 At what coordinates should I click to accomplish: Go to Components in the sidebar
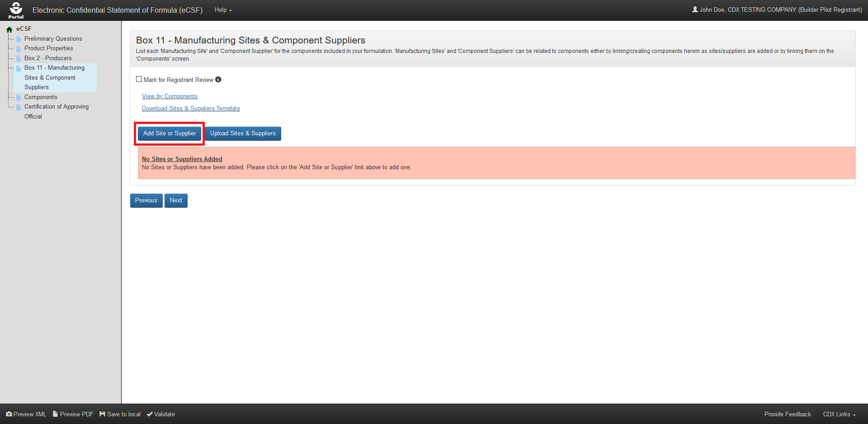[41, 97]
